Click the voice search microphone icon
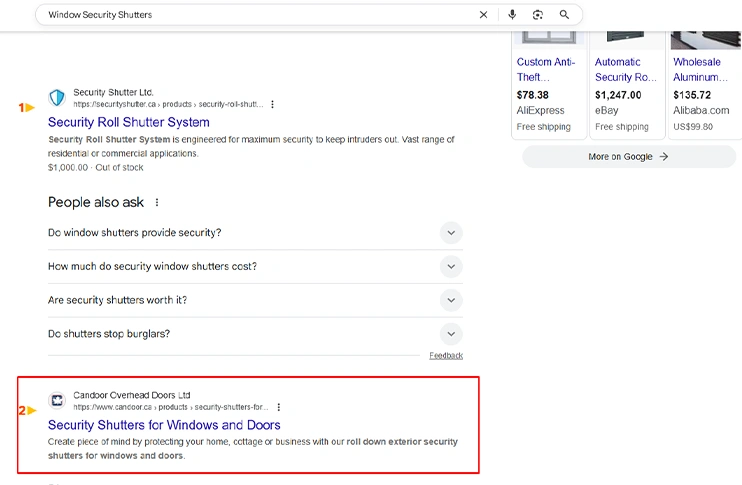Image resolution: width=742 pixels, height=485 pixels. click(x=512, y=15)
